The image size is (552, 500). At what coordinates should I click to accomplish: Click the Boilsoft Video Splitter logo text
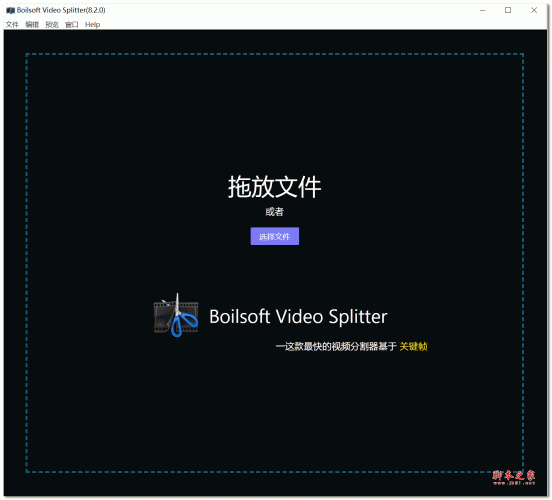coord(298,316)
